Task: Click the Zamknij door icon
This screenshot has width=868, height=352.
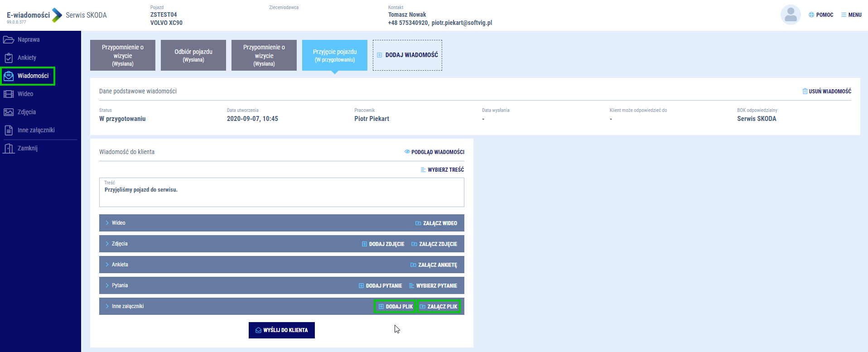Action: 9,149
